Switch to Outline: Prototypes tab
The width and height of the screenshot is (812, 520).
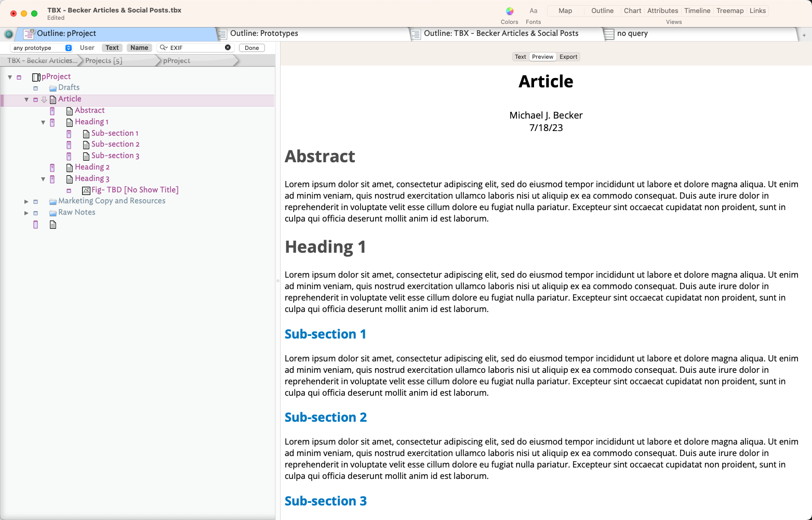pos(312,34)
